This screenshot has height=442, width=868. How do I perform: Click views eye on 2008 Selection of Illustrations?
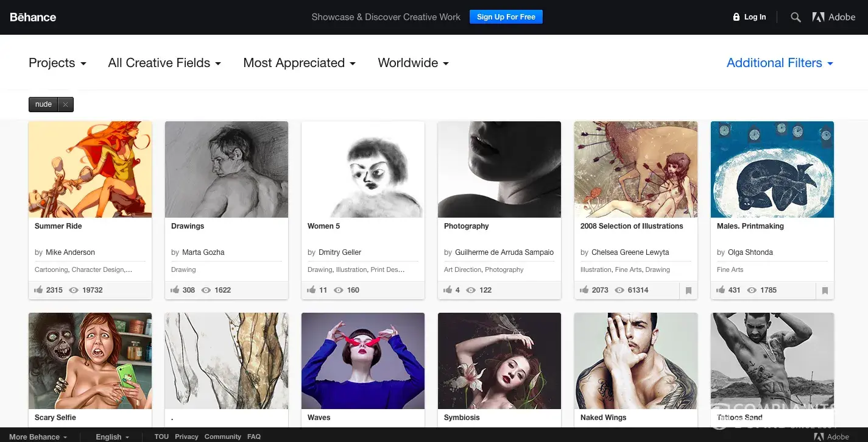point(619,290)
